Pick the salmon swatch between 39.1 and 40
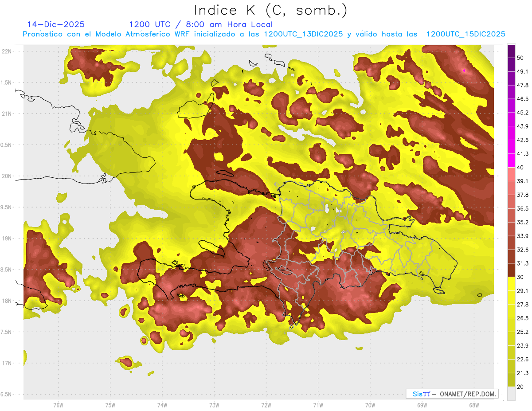This screenshot has width=532, height=411. click(x=511, y=174)
